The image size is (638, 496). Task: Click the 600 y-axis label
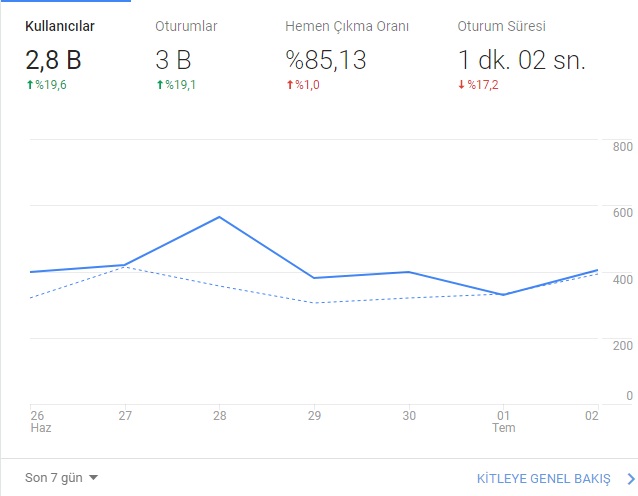tap(623, 212)
